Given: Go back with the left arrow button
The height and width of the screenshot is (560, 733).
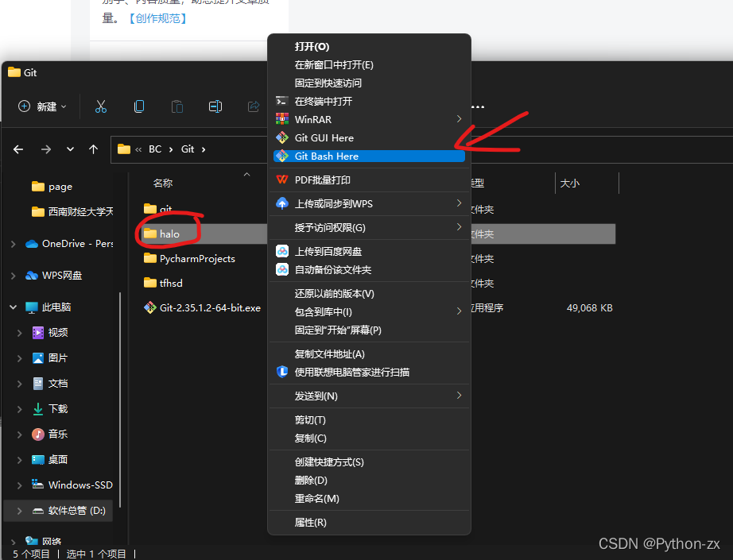Looking at the screenshot, I should pyautogui.click(x=18, y=149).
